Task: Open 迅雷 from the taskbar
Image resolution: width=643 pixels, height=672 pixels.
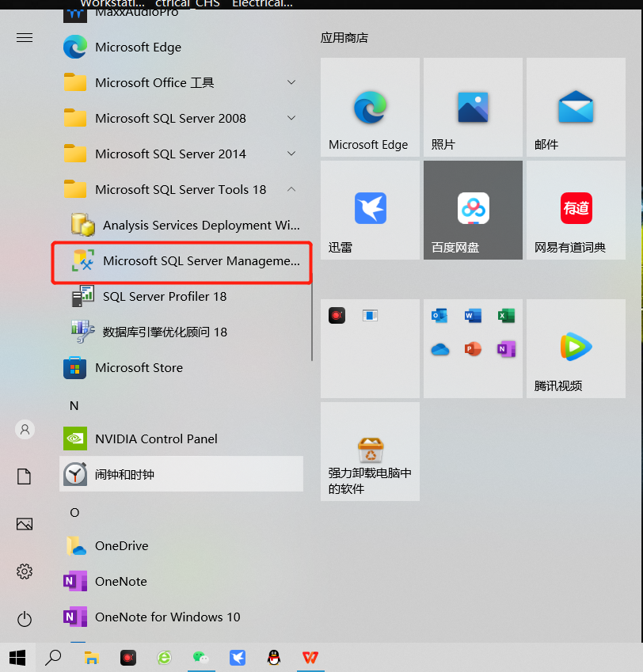Action: tap(238, 658)
